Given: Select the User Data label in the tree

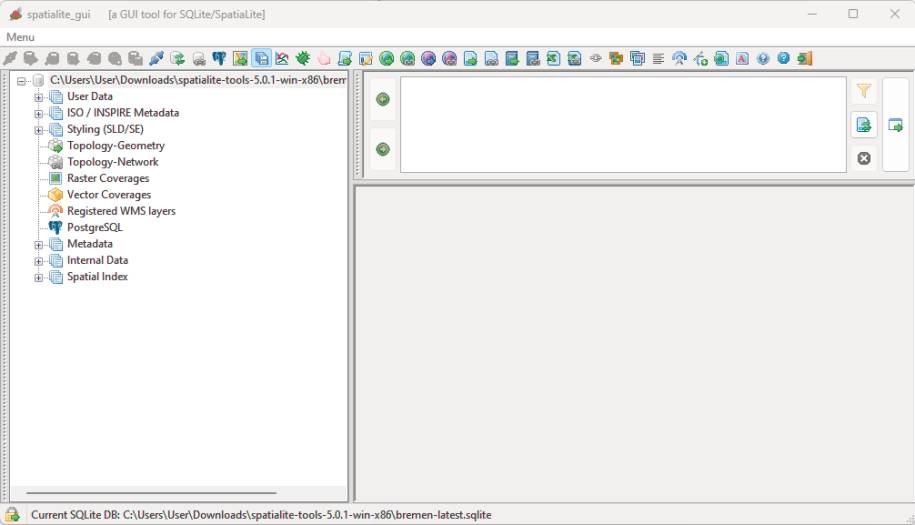Looking at the screenshot, I should point(89,96).
